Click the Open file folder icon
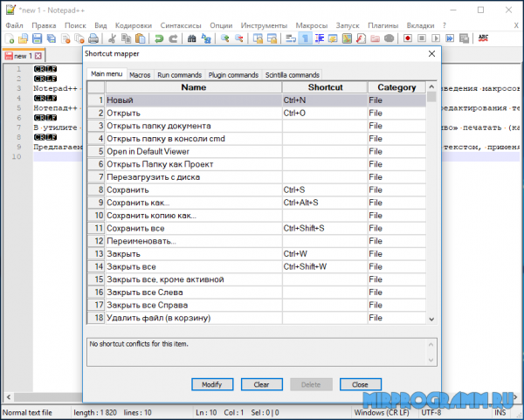The height and width of the screenshot is (420, 524). [x=23, y=38]
